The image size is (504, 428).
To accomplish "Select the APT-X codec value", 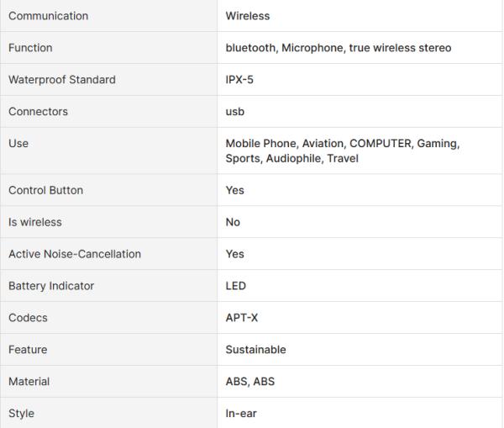I will 242,318.
